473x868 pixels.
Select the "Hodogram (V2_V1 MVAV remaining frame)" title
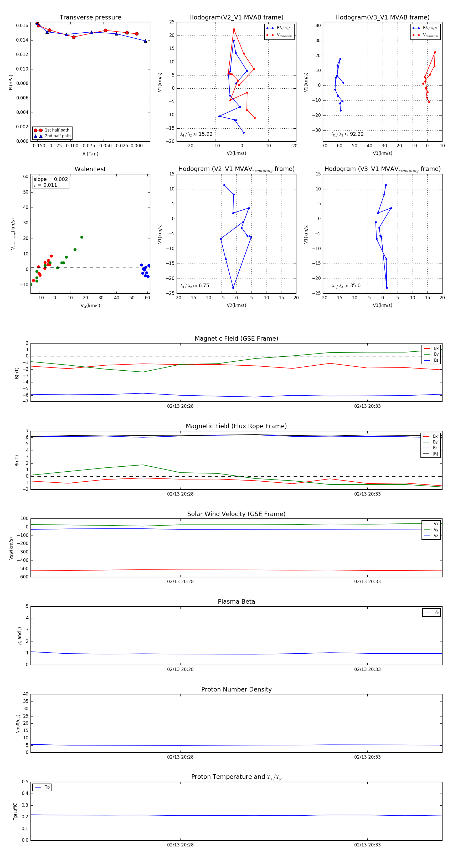point(236,169)
